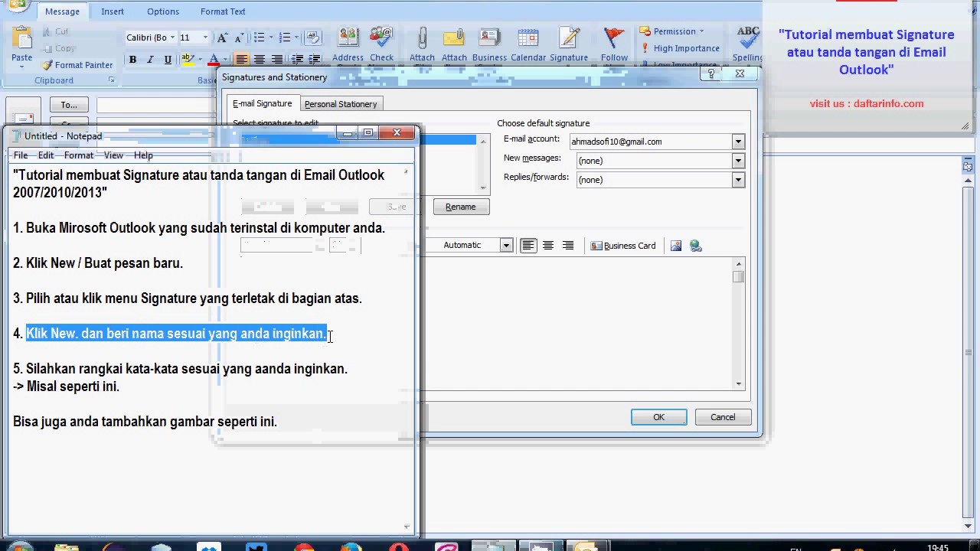Image resolution: width=980 pixels, height=551 pixels.
Task: Click the signature editor vertical scrollbar
Action: click(x=738, y=324)
